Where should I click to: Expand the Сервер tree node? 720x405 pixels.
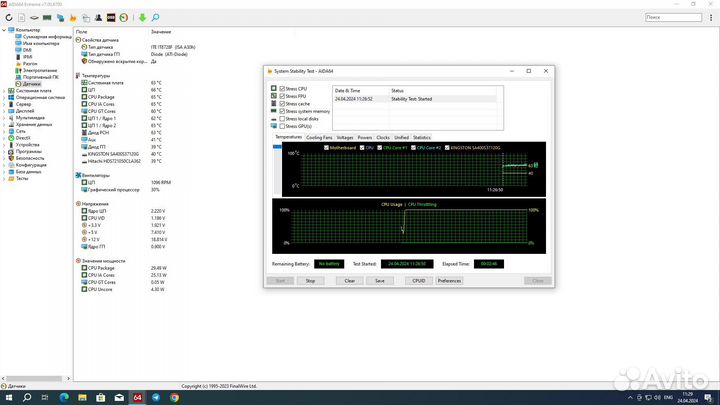pos(4,104)
